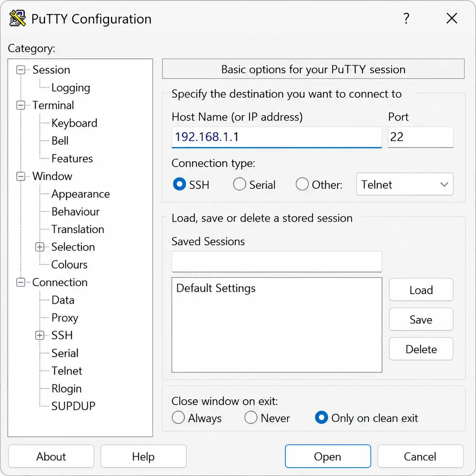The image size is (476, 476).
Task: Open the Telnet protocol dropdown
Action: click(x=405, y=184)
